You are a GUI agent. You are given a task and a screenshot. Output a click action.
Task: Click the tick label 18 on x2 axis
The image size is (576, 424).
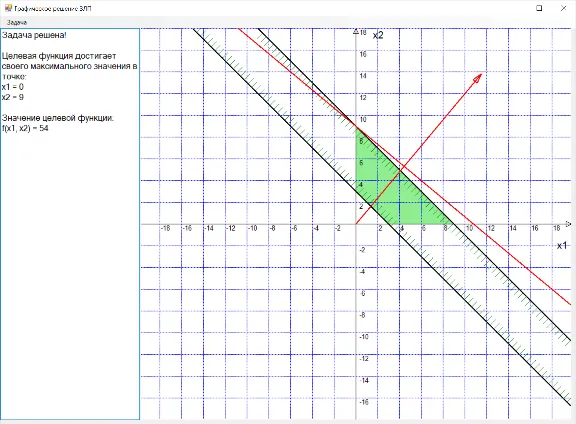click(363, 32)
